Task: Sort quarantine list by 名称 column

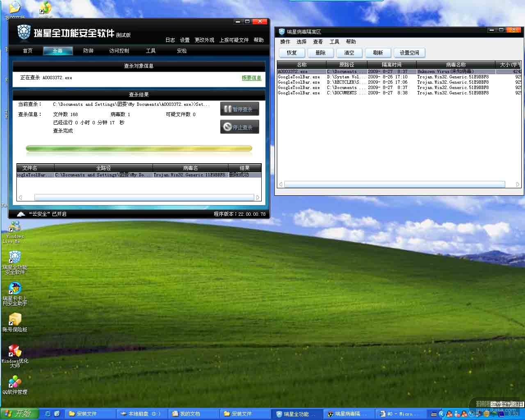Action: (301, 65)
